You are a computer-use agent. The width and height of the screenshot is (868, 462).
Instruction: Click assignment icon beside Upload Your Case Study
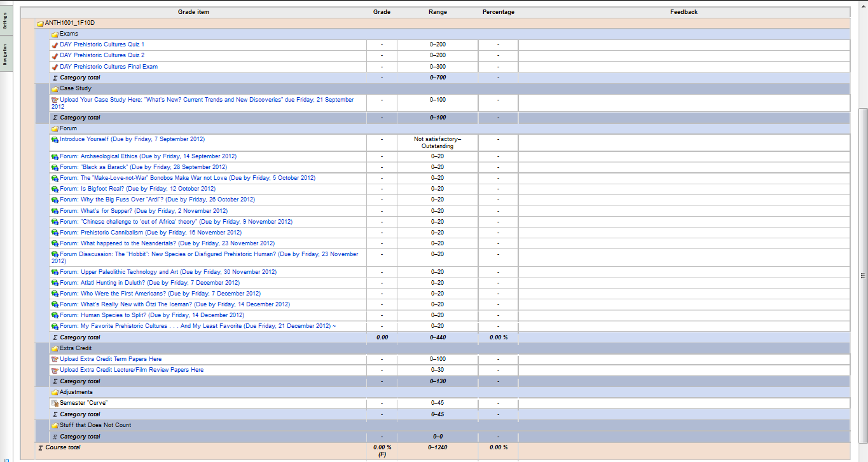pos(55,100)
